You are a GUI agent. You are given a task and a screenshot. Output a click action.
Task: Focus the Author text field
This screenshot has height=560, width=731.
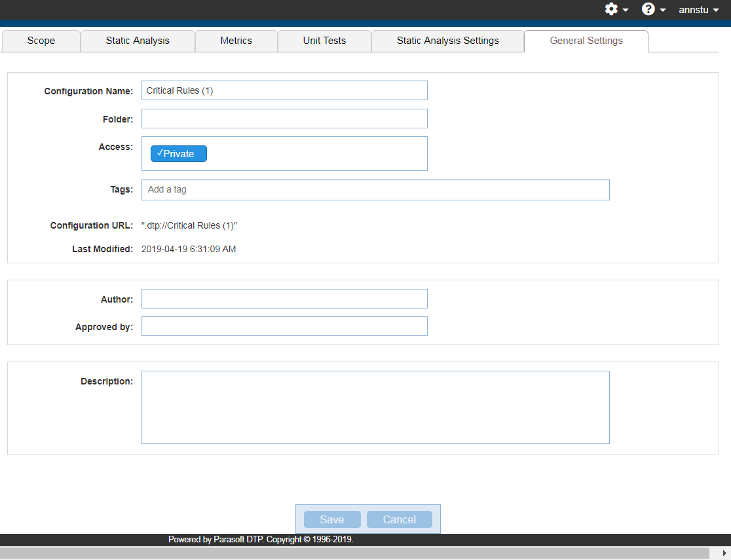pos(284,299)
